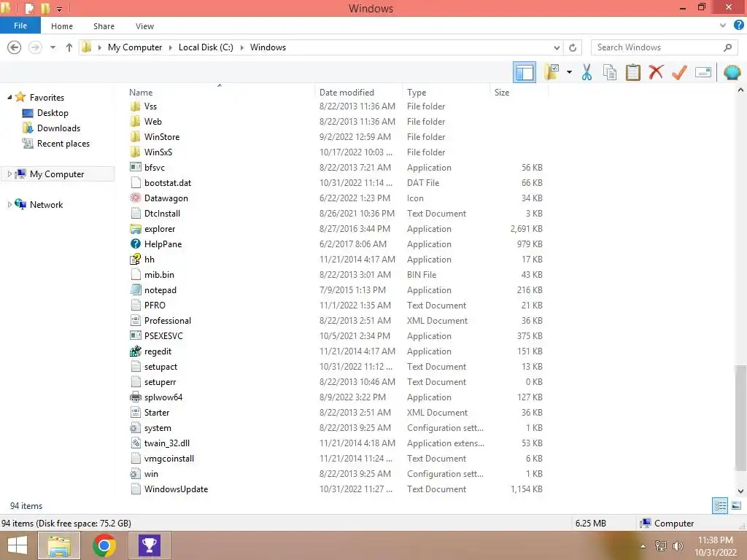Viewport: 747px width, 560px height.
Task: Click the volume speaker tray icon
Action: point(678,546)
